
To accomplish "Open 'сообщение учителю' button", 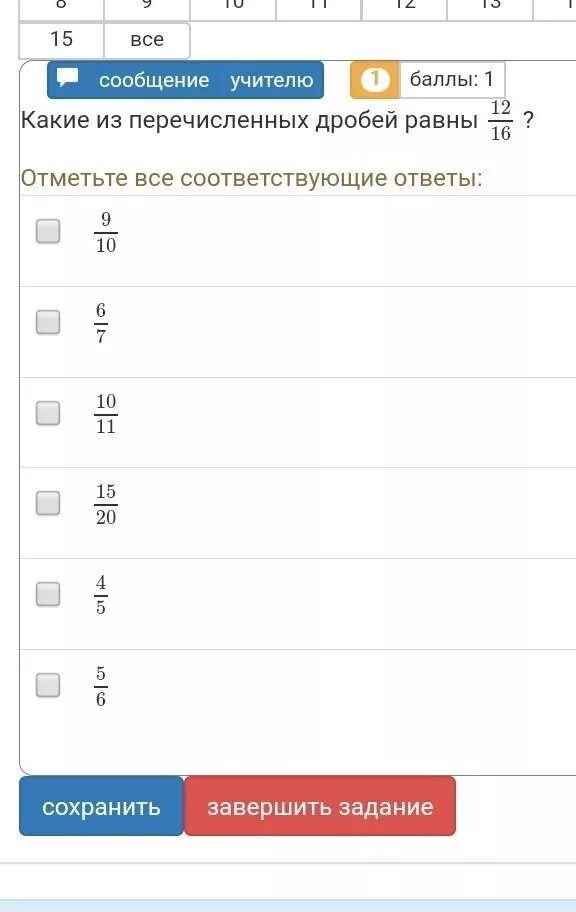I will click(x=186, y=80).
